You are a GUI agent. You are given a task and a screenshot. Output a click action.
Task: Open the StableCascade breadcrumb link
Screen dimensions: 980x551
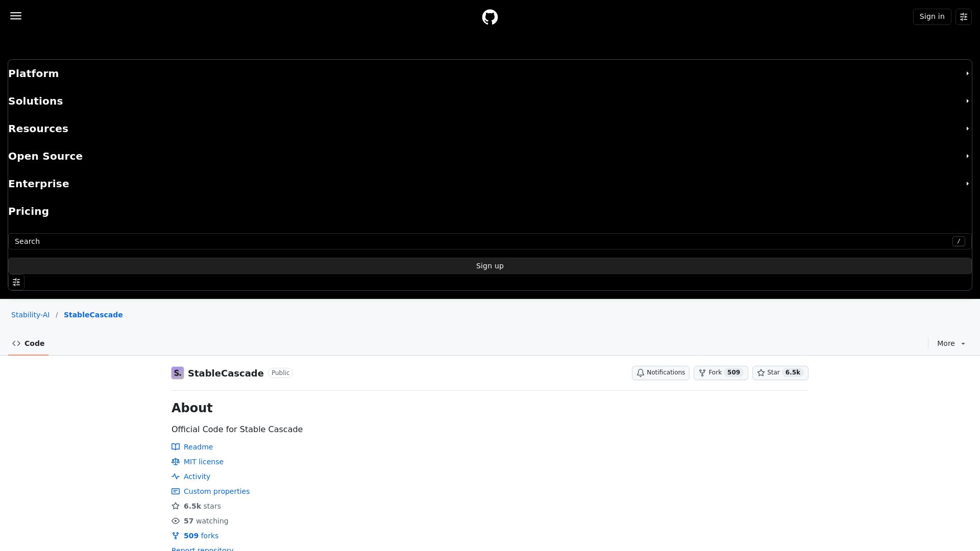pyautogui.click(x=93, y=315)
